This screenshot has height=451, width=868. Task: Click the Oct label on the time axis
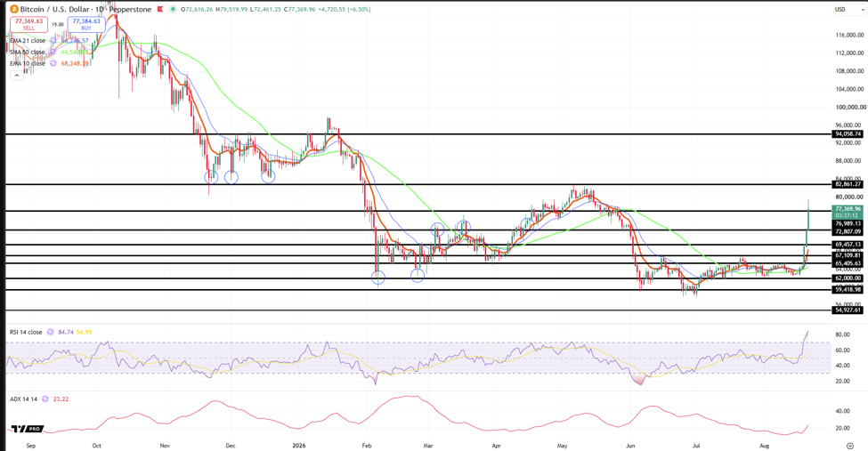click(x=96, y=446)
